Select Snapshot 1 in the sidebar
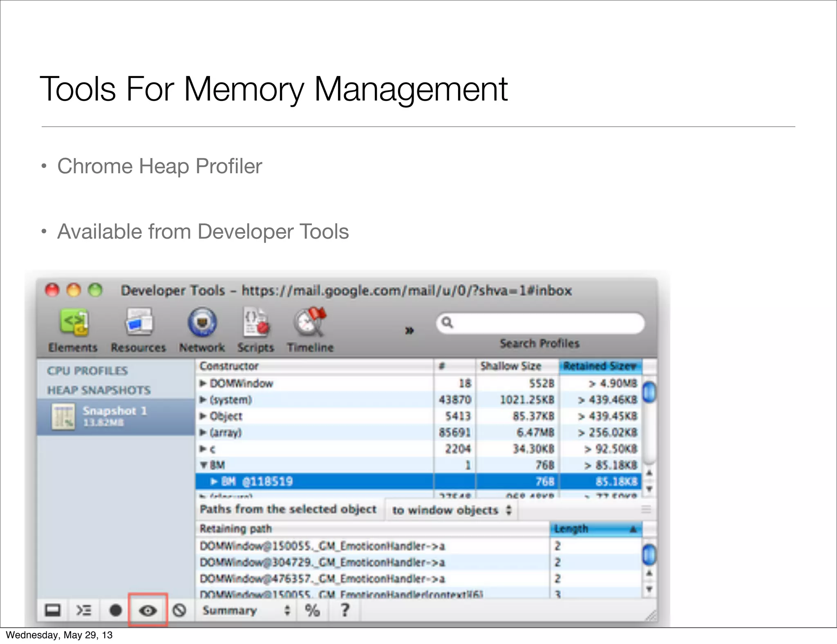Screen dimensions: 837x644 pos(116,416)
